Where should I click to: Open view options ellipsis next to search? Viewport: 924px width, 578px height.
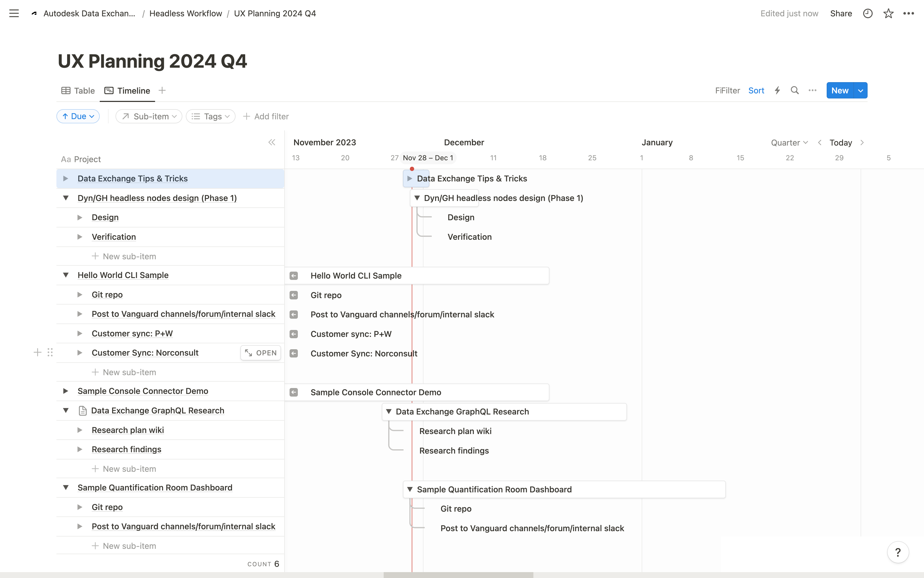pos(812,91)
